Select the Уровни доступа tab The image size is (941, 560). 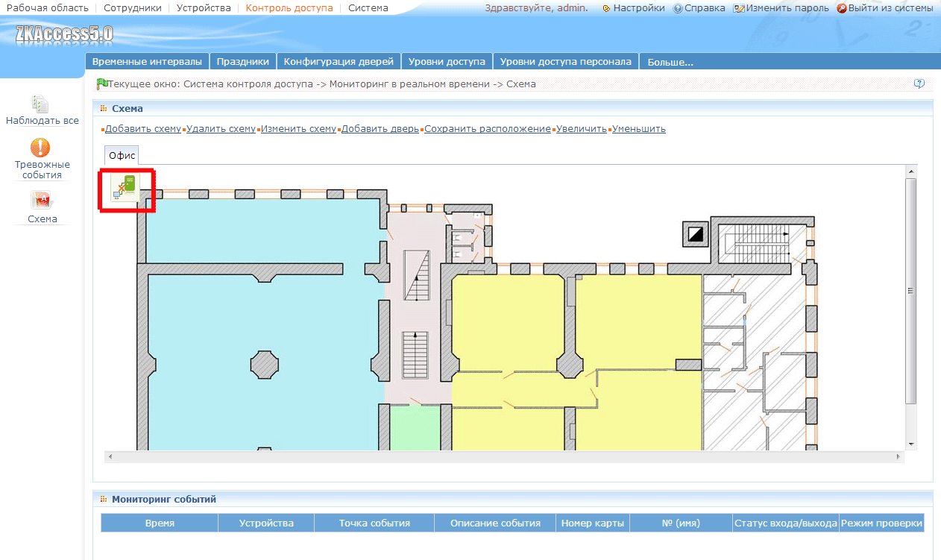point(447,62)
